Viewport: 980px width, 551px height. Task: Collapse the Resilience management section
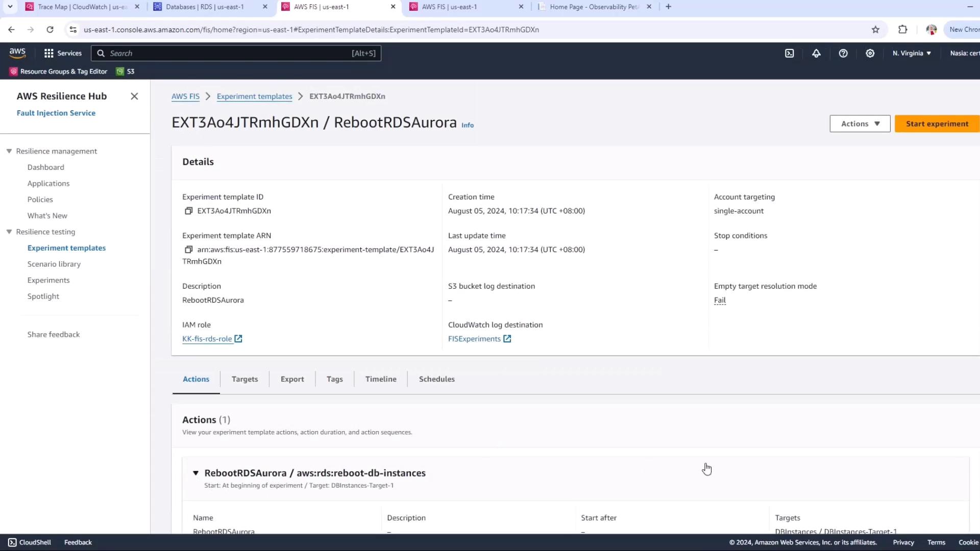tap(9, 151)
